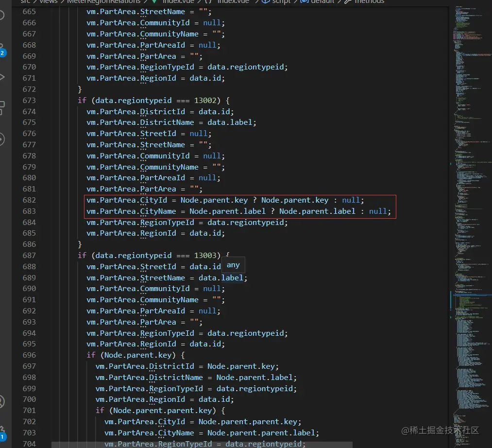
Task: Open the Accounts menu icon
Action: [x=2, y=401]
